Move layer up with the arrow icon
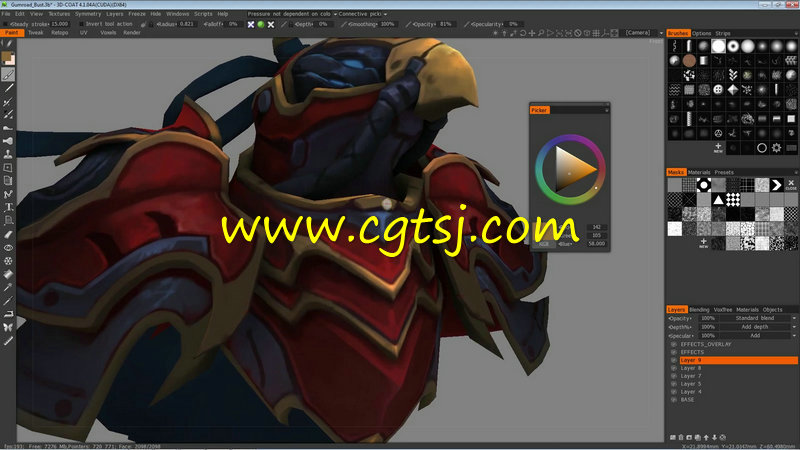 [706, 437]
